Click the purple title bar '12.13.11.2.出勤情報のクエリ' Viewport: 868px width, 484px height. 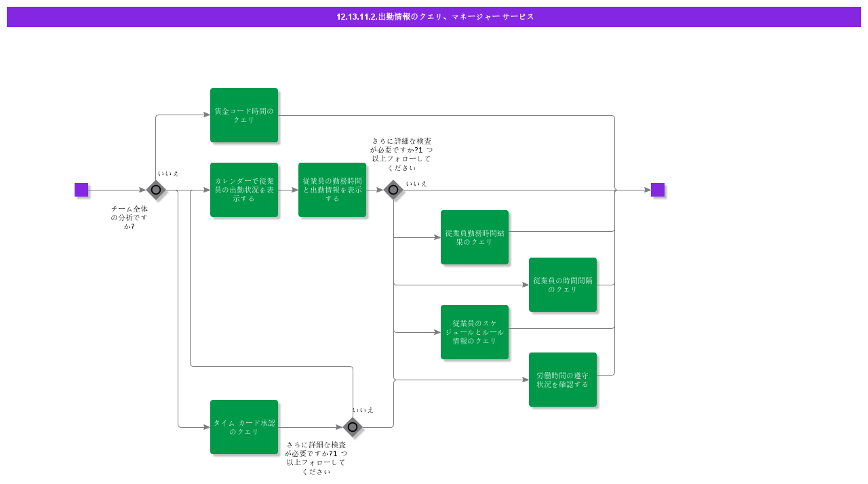point(434,17)
